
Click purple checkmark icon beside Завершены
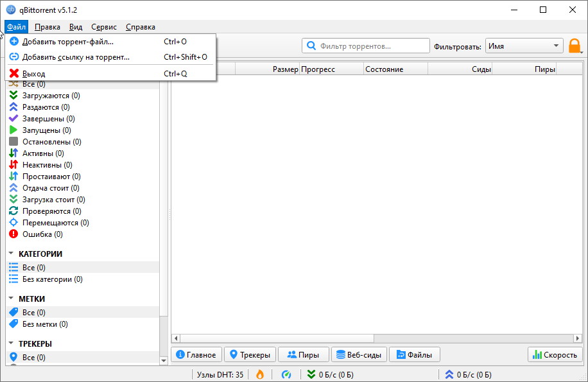(13, 119)
